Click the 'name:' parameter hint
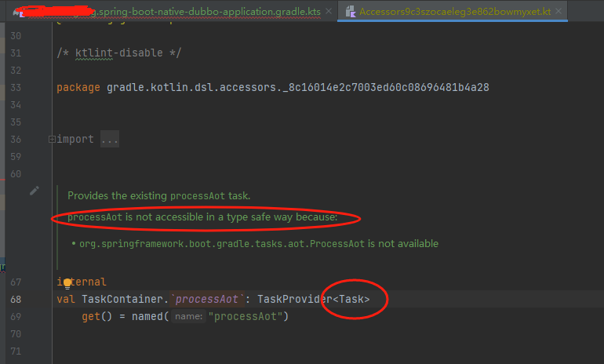 188,317
